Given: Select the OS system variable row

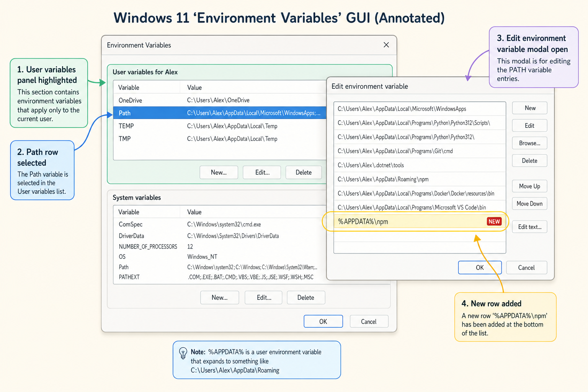Looking at the screenshot, I should [x=220, y=256].
